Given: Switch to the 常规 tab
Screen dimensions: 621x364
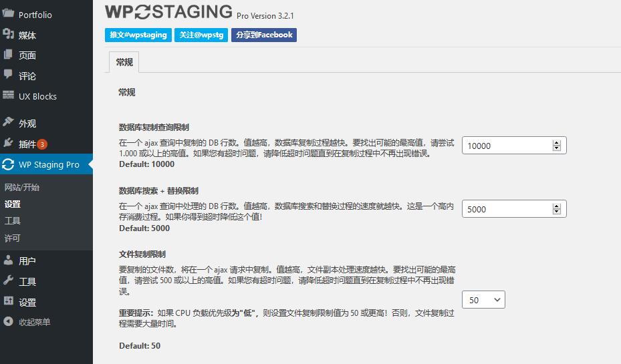Looking at the screenshot, I should click(124, 62).
